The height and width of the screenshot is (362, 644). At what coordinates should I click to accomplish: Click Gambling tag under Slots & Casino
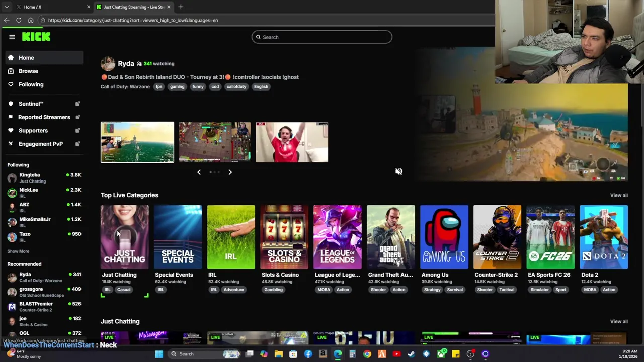pos(273,290)
